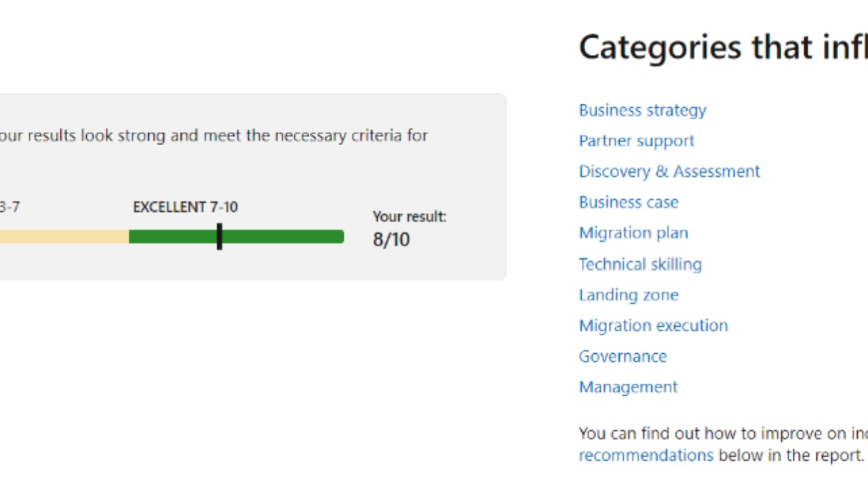
Task: Click the EXCELLENT 7-10 range label
Action: (x=185, y=207)
